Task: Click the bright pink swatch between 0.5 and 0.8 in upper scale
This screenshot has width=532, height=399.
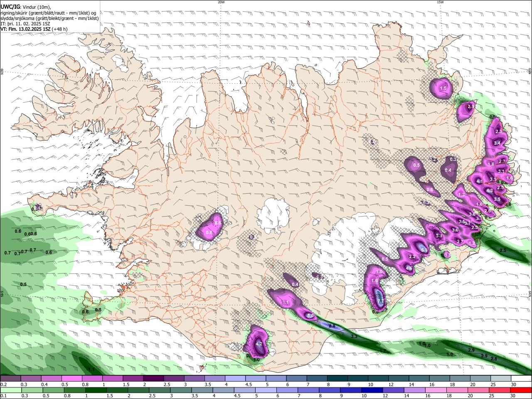Action: pos(72,379)
